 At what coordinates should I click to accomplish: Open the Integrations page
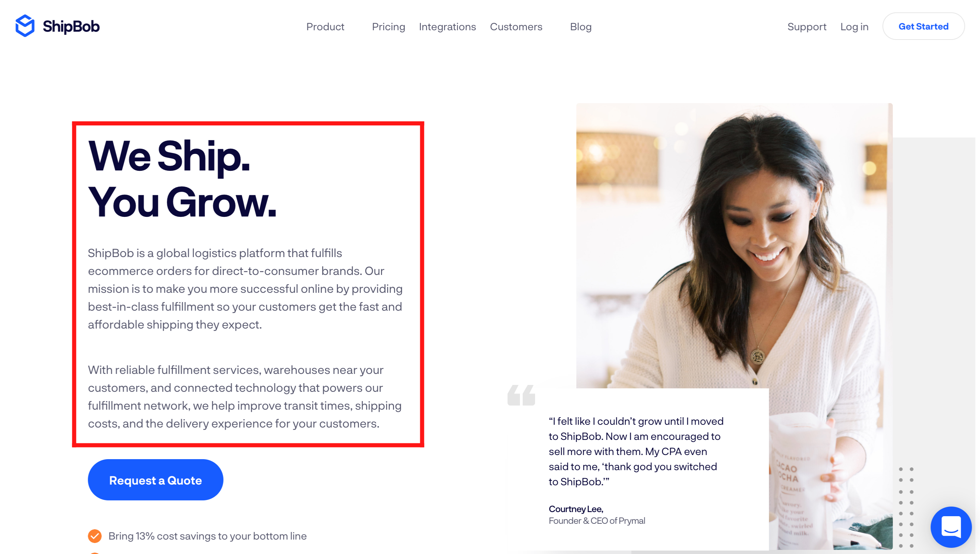pyautogui.click(x=447, y=27)
